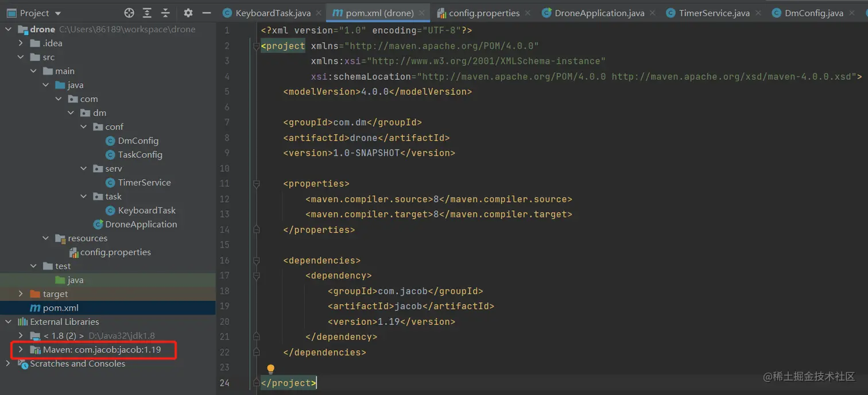Hide the Project tool window

point(207,13)
